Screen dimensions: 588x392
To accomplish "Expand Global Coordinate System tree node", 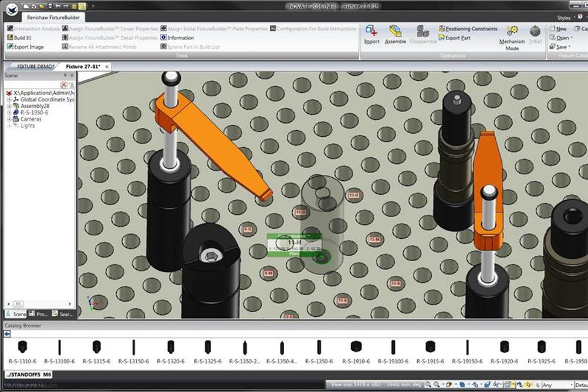I will coord(9,99).
